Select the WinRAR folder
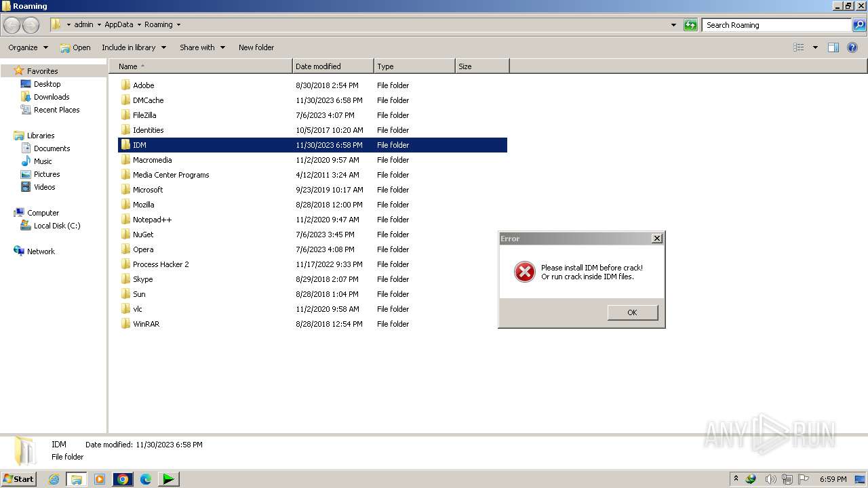This screenshot has height=488, width=868. (312, 324)
